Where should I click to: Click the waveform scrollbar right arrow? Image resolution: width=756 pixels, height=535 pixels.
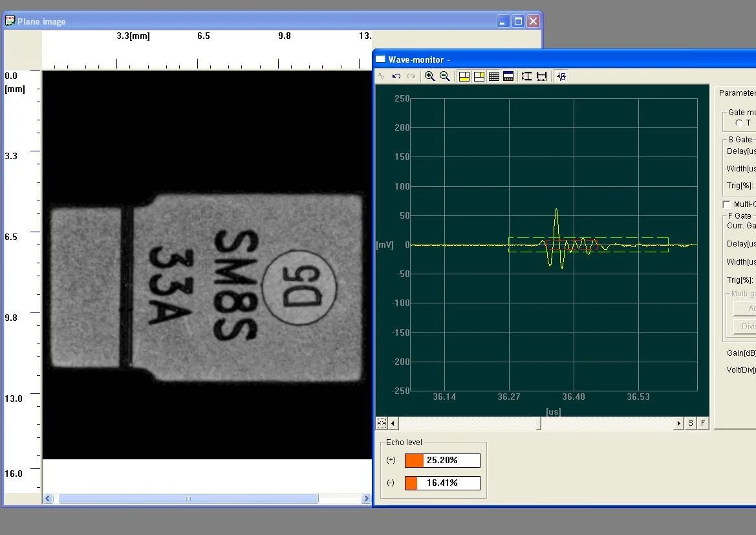pyautogui.click(x=678, y=423)
